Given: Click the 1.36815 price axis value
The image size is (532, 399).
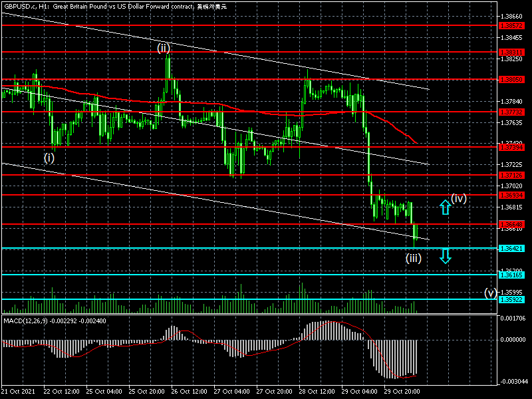Looking at the screenshot, I should 511,207.
